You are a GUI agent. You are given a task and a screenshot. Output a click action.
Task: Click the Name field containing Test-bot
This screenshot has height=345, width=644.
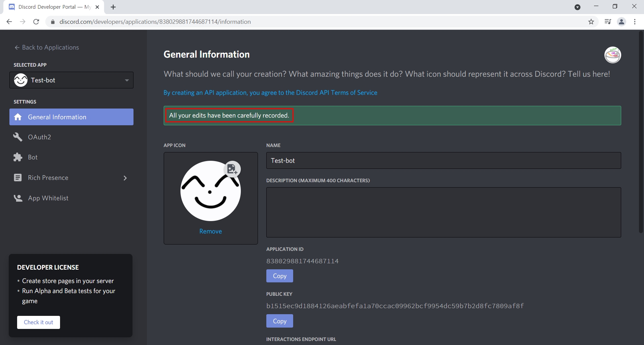(x=443, y=160)
